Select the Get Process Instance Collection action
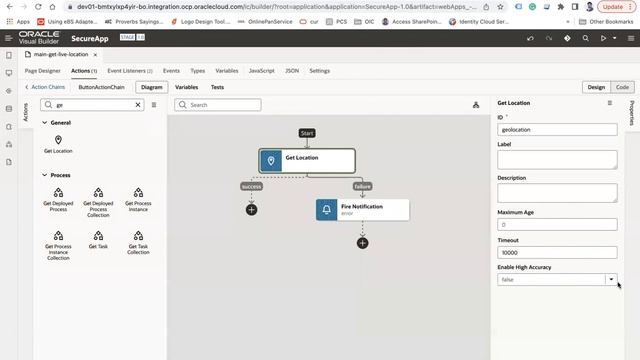 coord(58,246)
